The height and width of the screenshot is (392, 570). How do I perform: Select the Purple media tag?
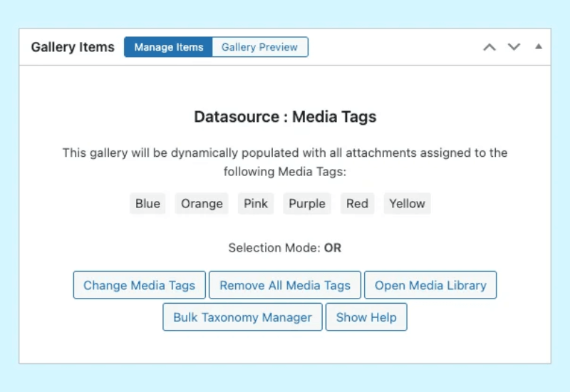click(x=307, y=204)
